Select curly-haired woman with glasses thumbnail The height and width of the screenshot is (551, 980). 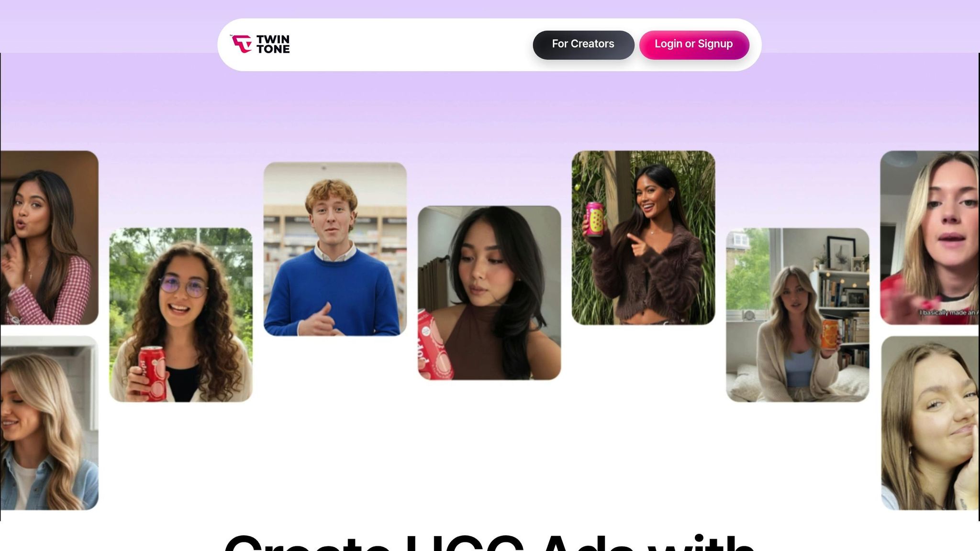pyautogui.click(x=181, y=315)
